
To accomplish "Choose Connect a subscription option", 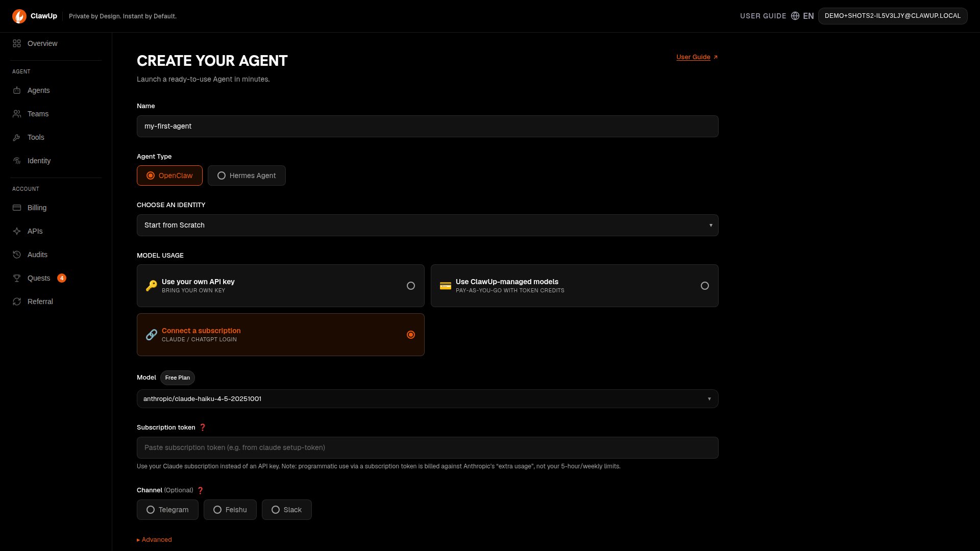I will 281,335.
